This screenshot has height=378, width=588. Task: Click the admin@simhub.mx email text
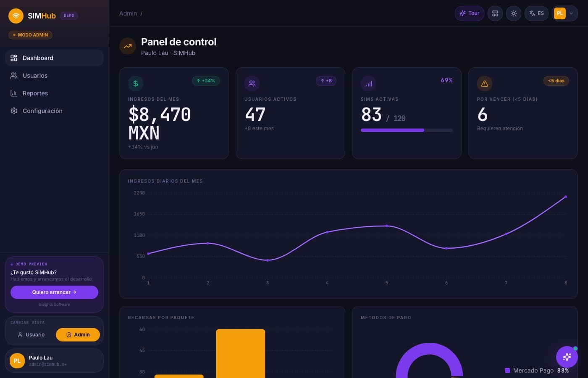tap(48, 365)
